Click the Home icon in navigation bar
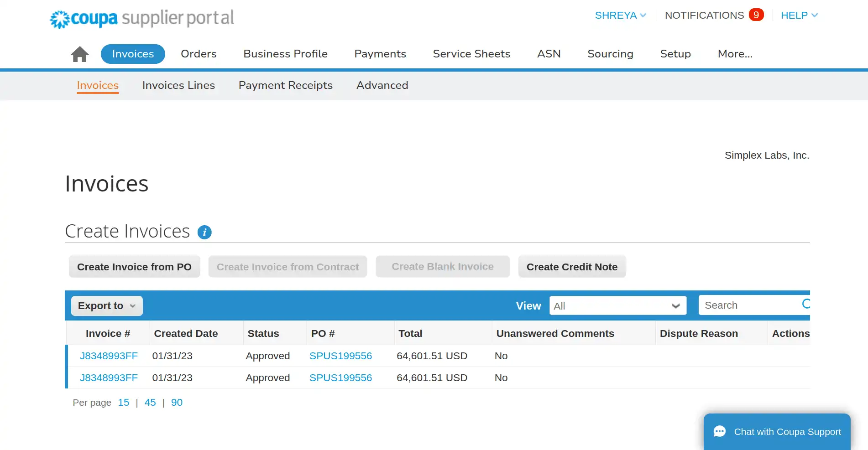The image size is (868, 450). tap(79, 54)
